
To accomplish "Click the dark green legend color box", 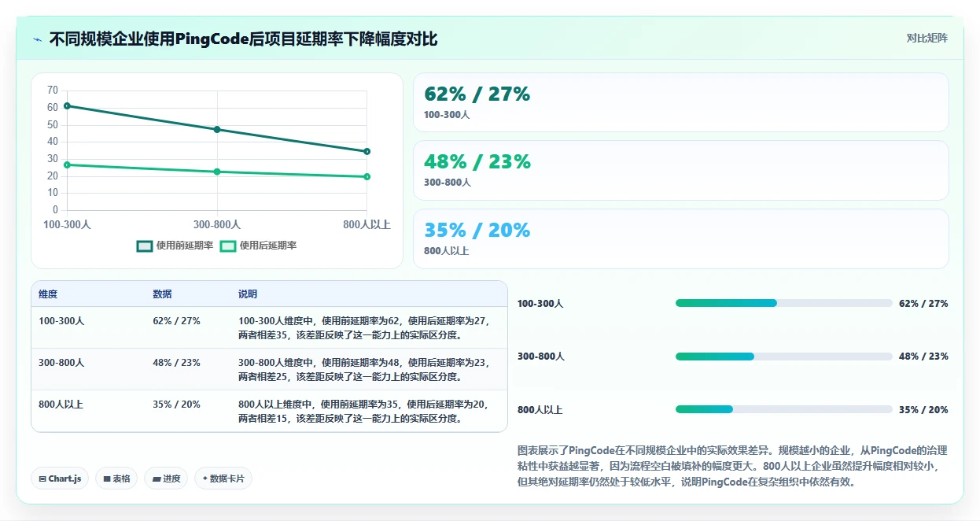I will (145, 246).
